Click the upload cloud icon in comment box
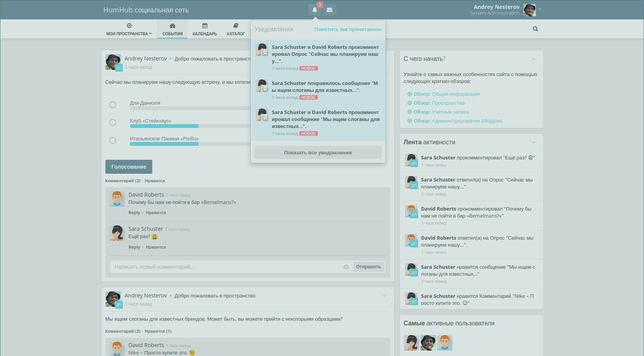 pyautogui.click(x=346, y=267)
